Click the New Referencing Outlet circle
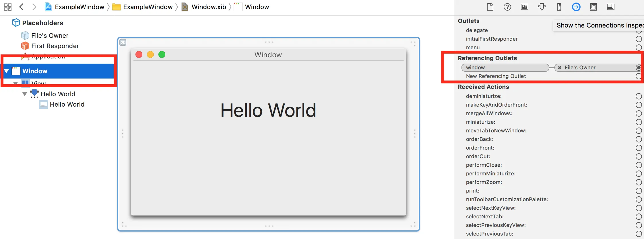 639,76
